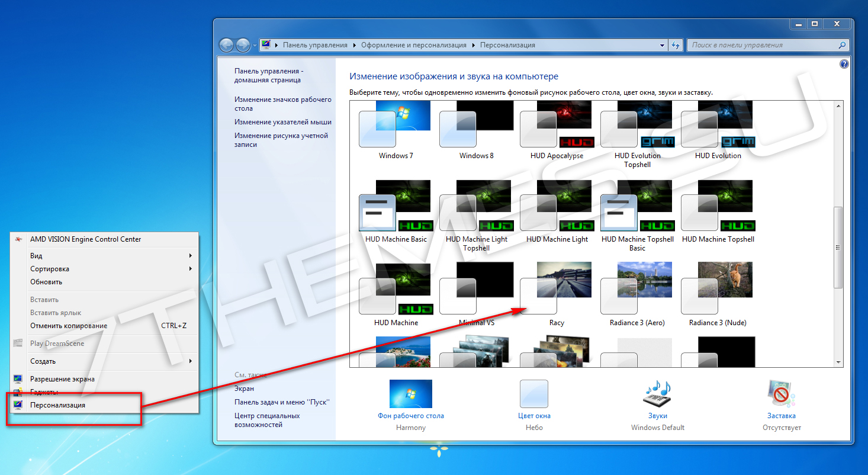Expand the address bar history dropdown
The image size is (868, 475).
point(662,45)
